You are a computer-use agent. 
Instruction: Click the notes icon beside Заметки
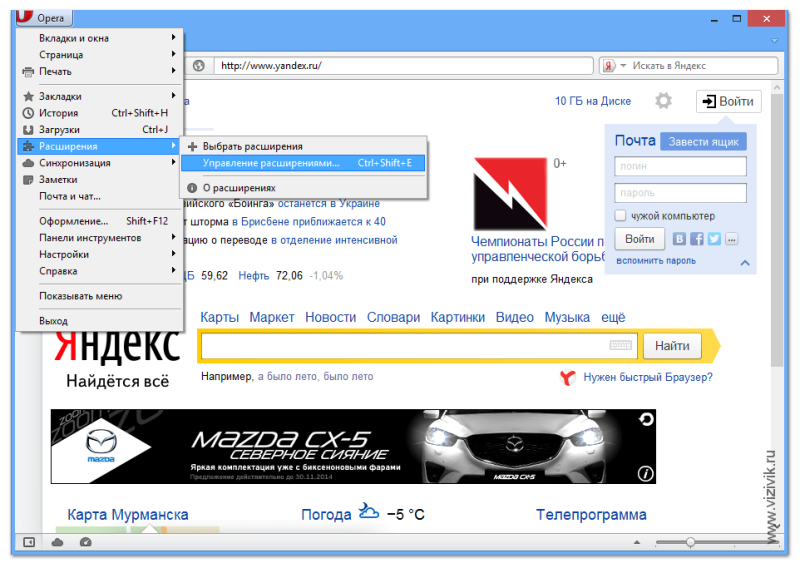[x=28, y=180]
